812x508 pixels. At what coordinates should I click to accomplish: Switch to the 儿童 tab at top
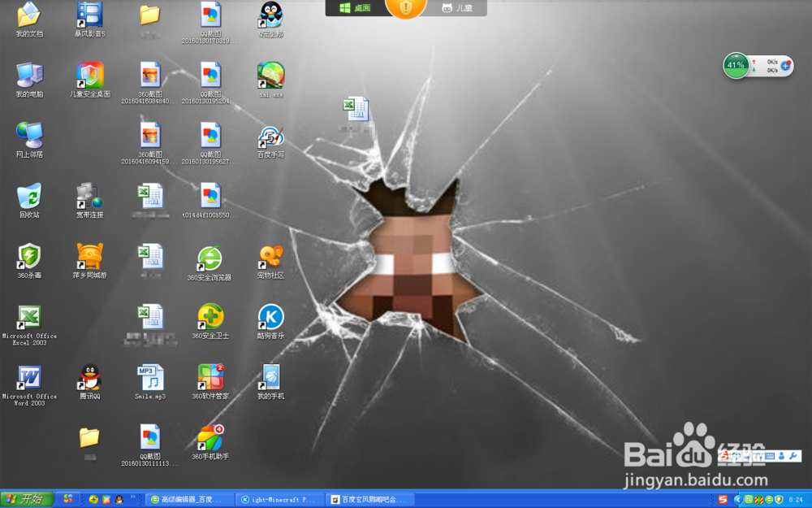tap(456, 8)
